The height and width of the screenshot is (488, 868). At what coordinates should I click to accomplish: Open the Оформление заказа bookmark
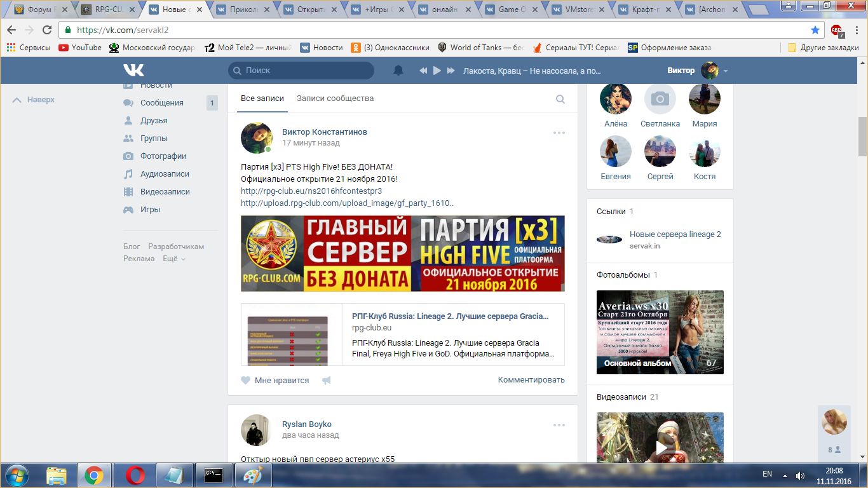(x=669, y=48)
